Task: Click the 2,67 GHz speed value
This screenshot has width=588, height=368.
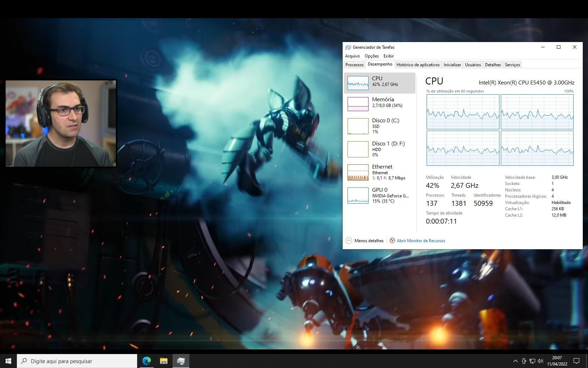Action: [x=464, y=185]
